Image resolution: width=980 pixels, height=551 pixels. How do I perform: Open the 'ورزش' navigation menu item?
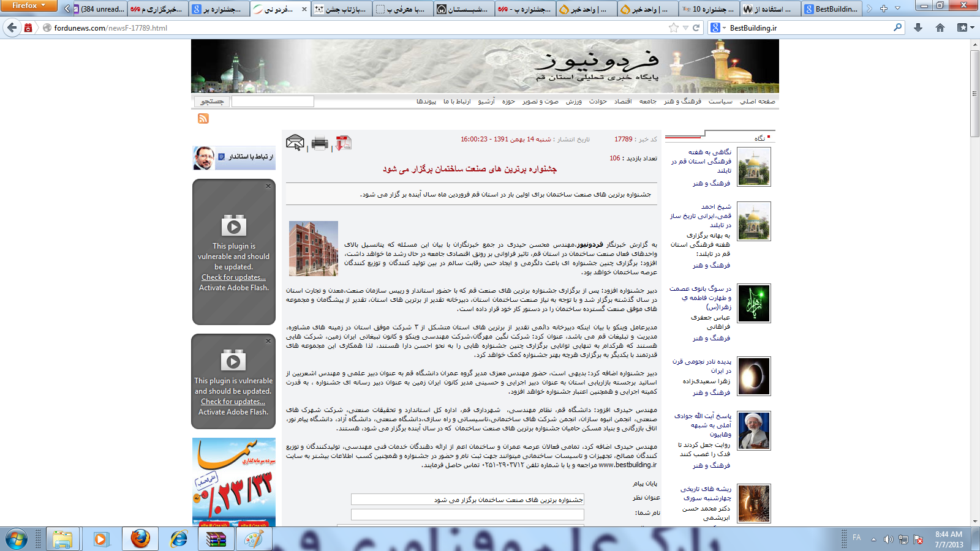[x=573, y=102]
